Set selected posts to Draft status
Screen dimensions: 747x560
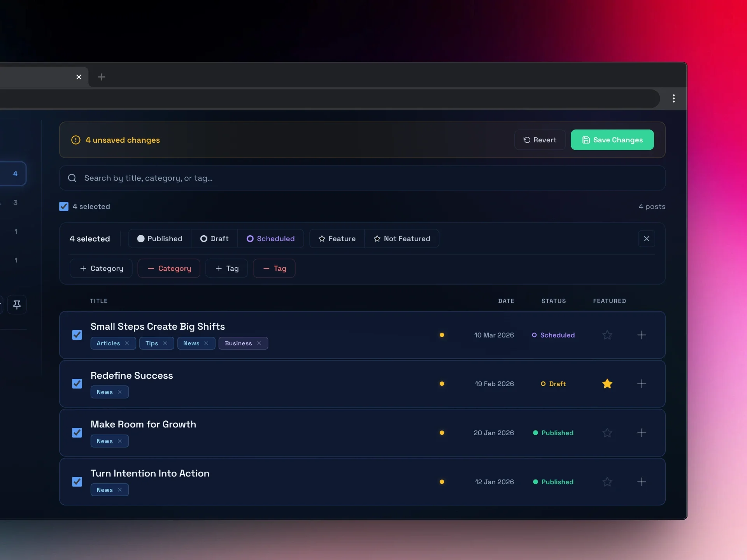click(x=214, y=239)
